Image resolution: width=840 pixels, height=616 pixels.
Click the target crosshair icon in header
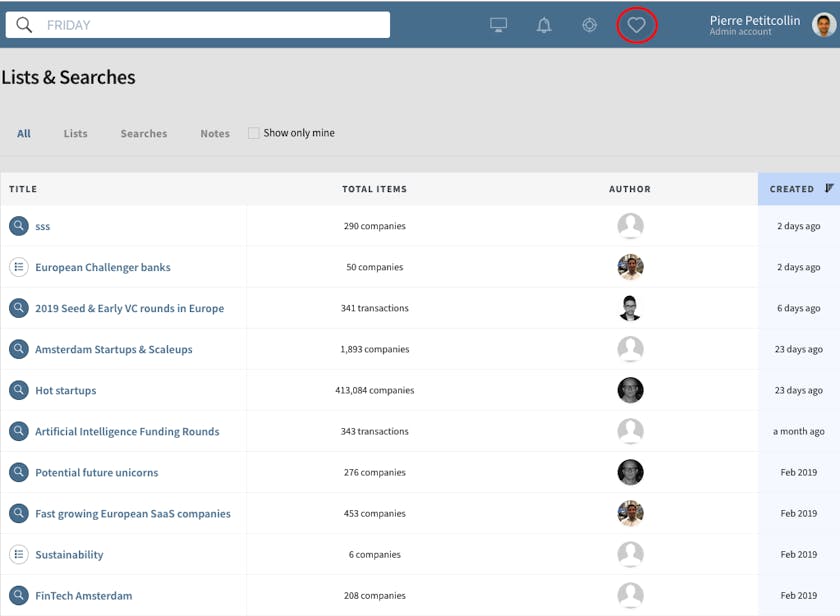tap(590, 25)
